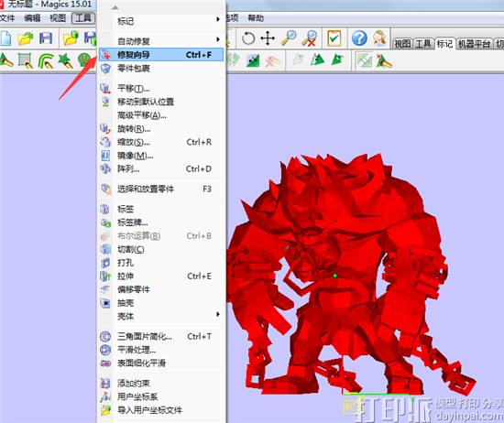Open the 文件 menu
The height and width of the screenshot is (423, 504).
click(7, 18)
